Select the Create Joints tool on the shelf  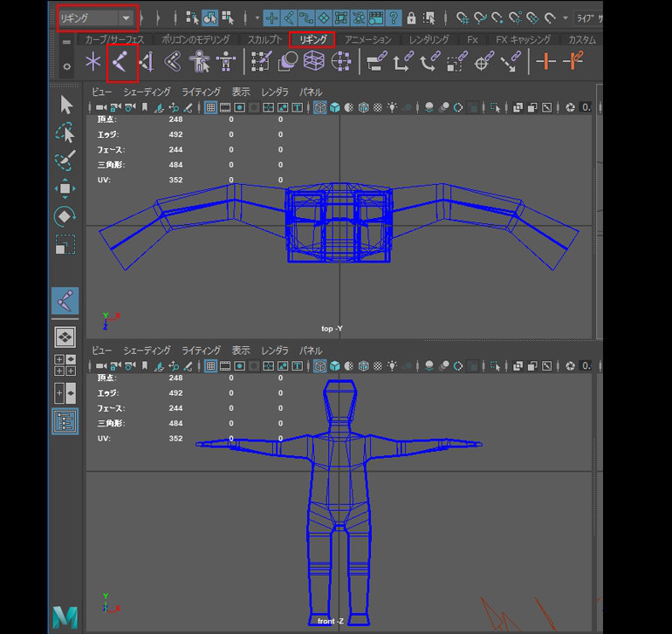coord(121,61)
